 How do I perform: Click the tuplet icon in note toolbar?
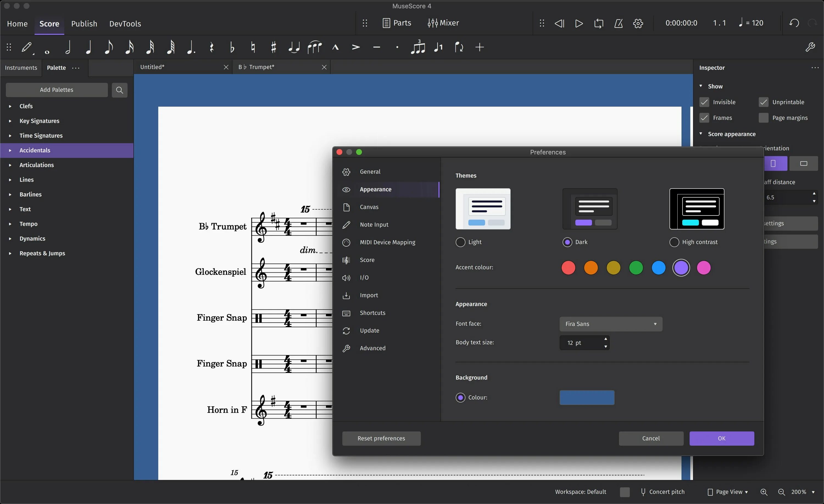418,47
